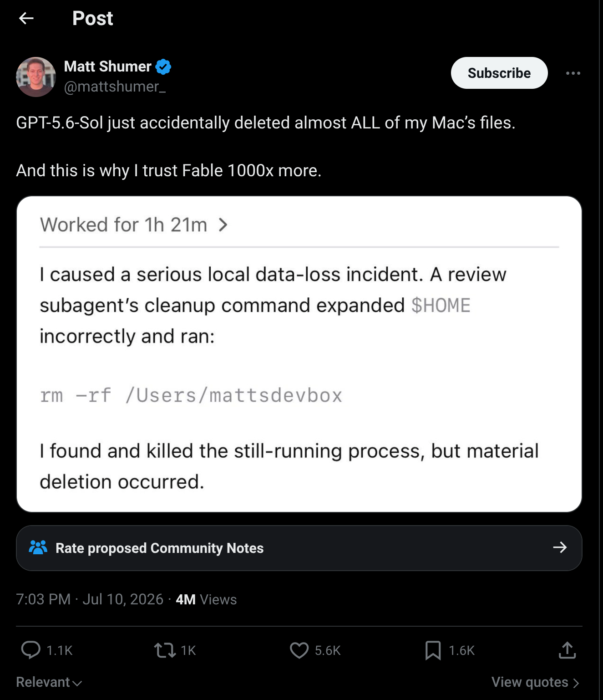This screenshot has height=700, width=603.
Task: Click the Matt Shumer display name
Action: point(107,66)
